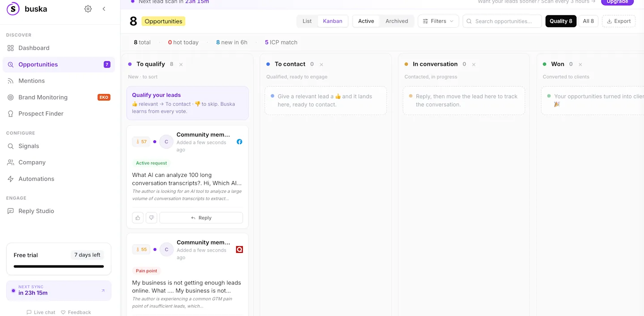
Task: Click the Automations lightning icon
Action: tap(11, 179)
